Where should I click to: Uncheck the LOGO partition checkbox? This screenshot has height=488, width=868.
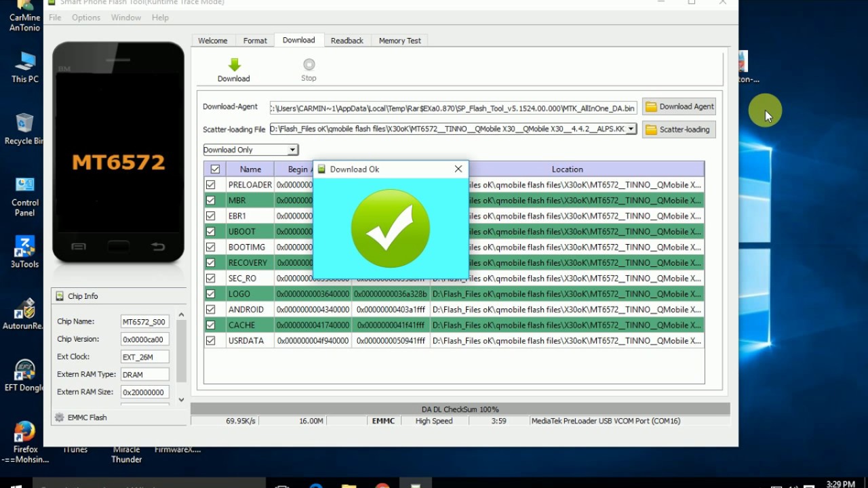211,294
